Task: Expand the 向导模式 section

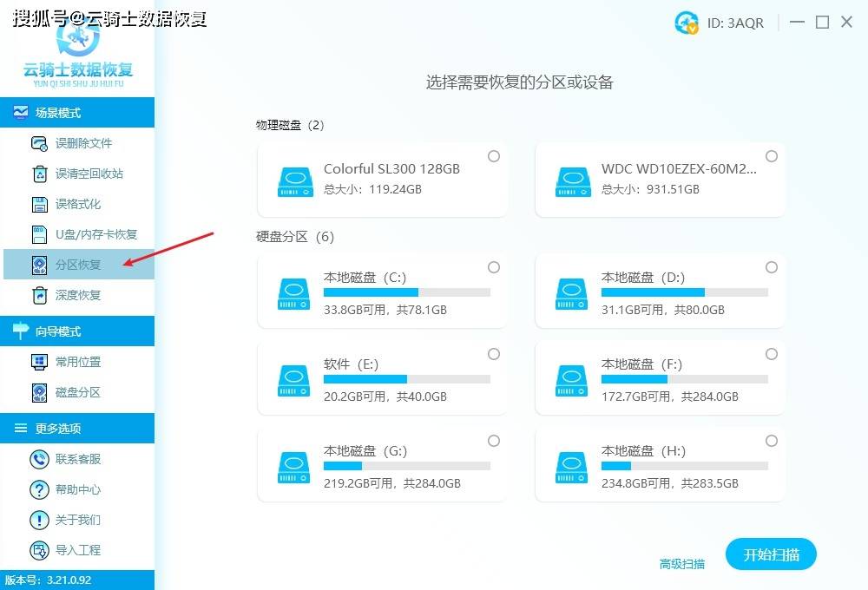Action: (x=54, y=331)
